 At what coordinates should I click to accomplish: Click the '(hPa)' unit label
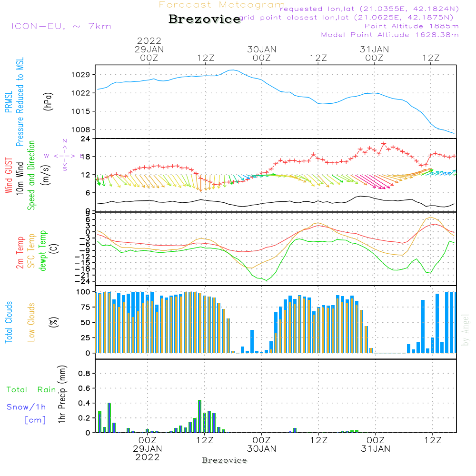tap(48, 101)
